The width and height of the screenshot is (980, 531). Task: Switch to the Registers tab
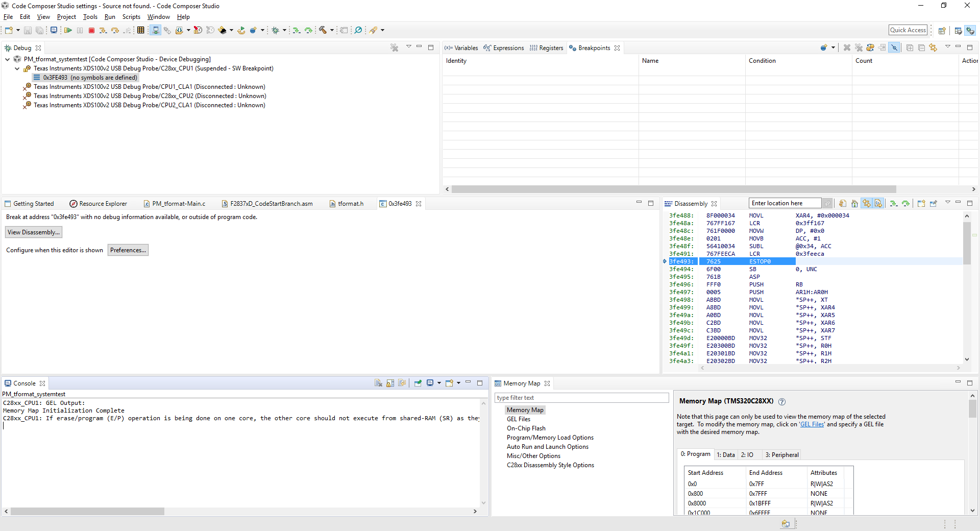546,48
